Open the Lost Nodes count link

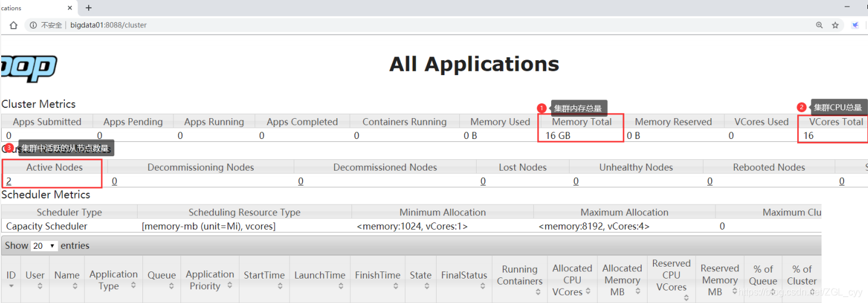point(483,181)
